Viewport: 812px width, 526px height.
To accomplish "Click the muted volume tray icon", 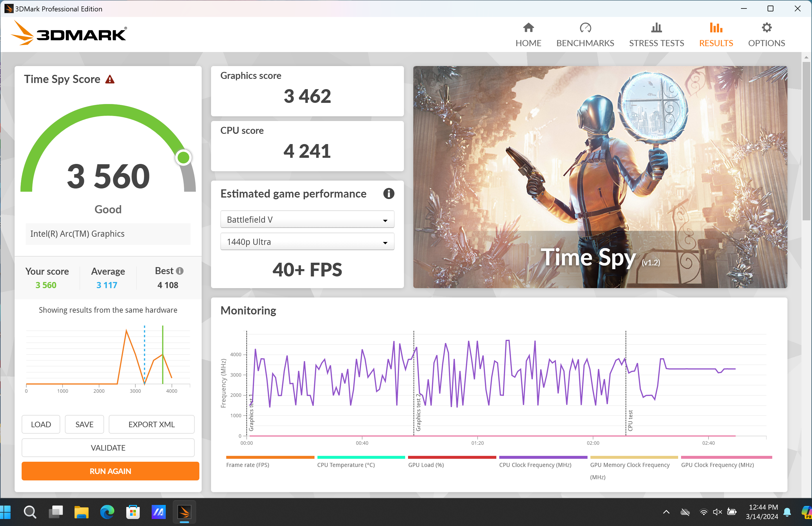I will pyautogui.click(x=718, y=512).
